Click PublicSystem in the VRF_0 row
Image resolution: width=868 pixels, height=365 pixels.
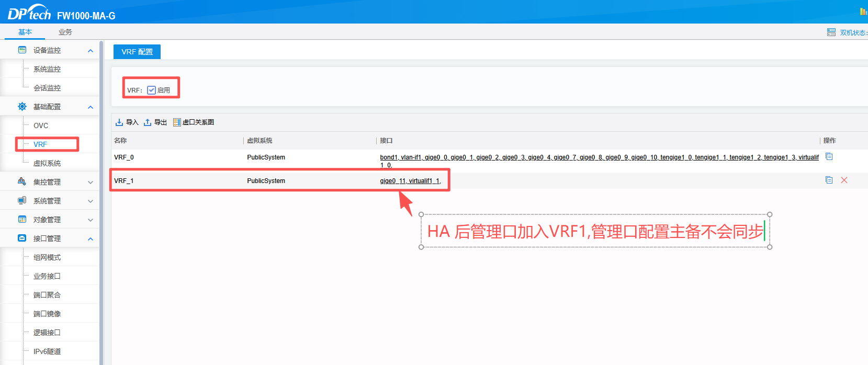pyautogui.click(x=266, y=157)
